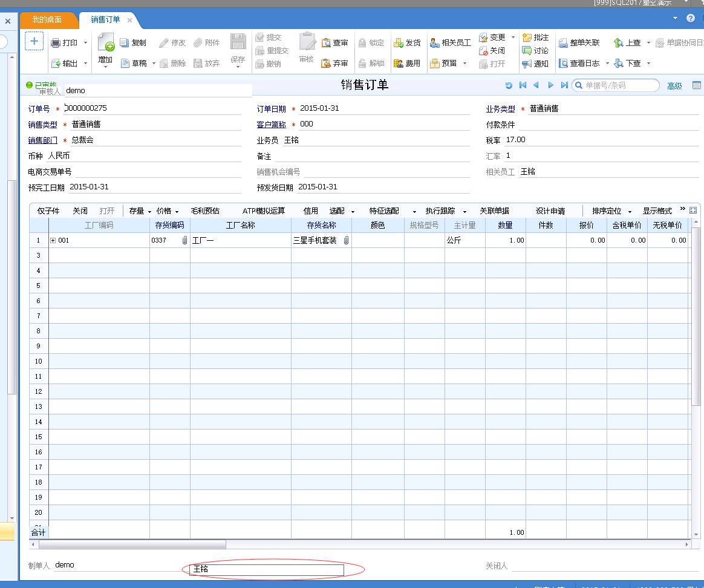Click the Attachment (附件) paperclip icon
Screen dimensions: 704x588
pos(198,43)
